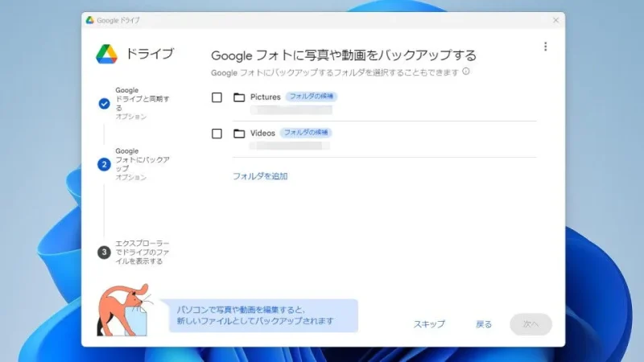Select the completed step 1 checkmark icon

[x=104, y=104]
